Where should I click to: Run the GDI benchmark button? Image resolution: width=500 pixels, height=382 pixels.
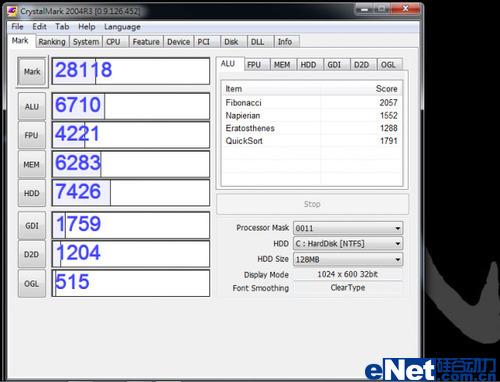pyautogui.click(x=32, y=226)
